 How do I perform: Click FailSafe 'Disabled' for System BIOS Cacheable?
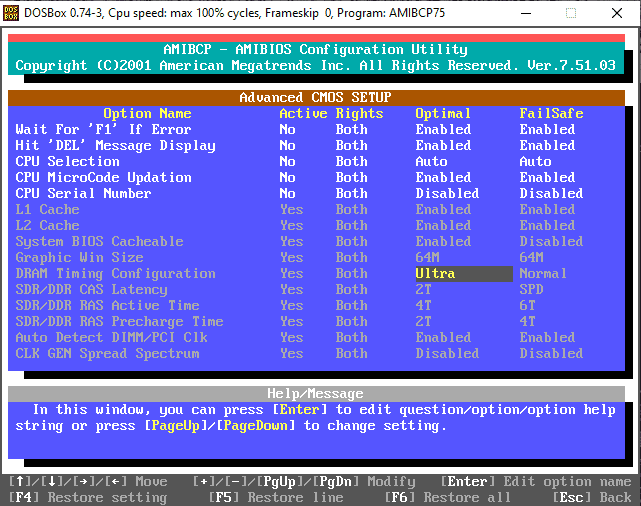pos(551,242)
